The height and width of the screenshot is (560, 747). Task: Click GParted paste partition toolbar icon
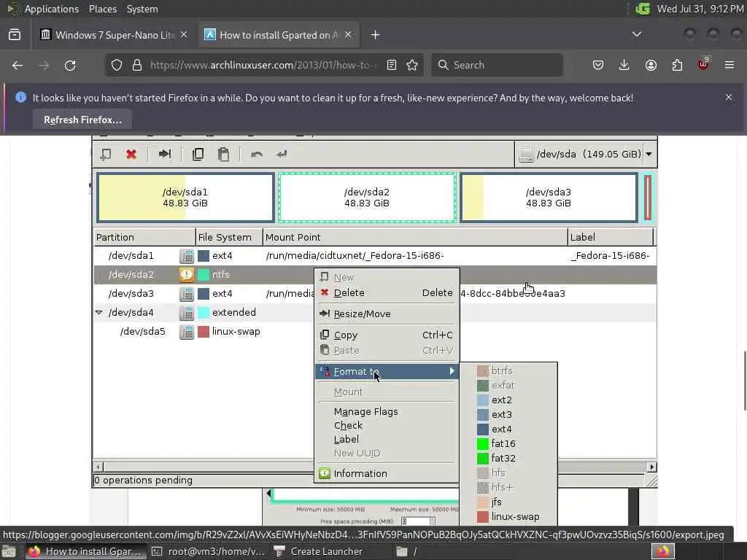[x=223, y=155]
